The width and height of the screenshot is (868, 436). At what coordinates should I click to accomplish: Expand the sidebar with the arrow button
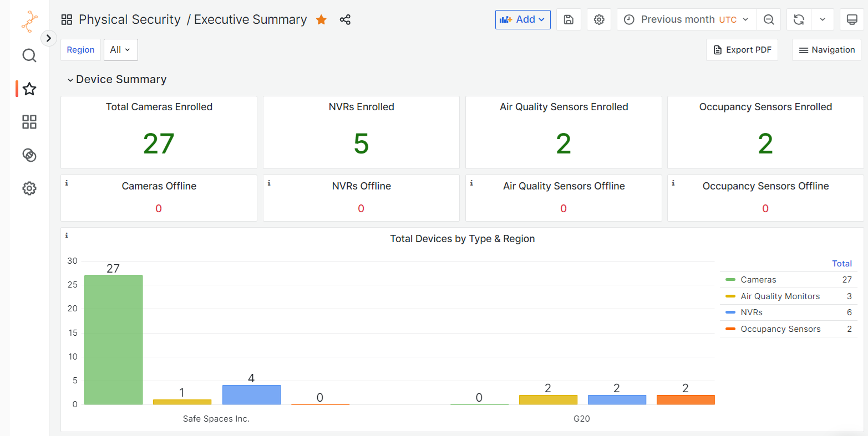click(49, 38)
